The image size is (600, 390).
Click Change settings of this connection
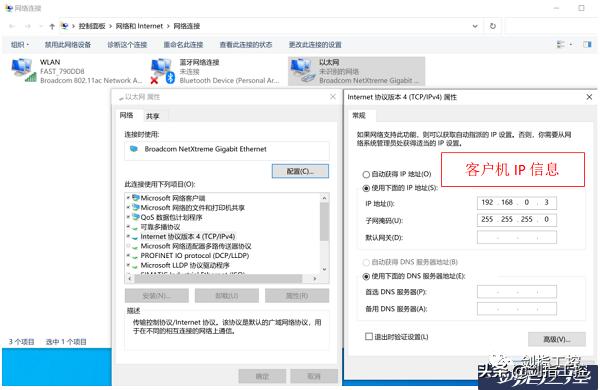tap(315, 44)
